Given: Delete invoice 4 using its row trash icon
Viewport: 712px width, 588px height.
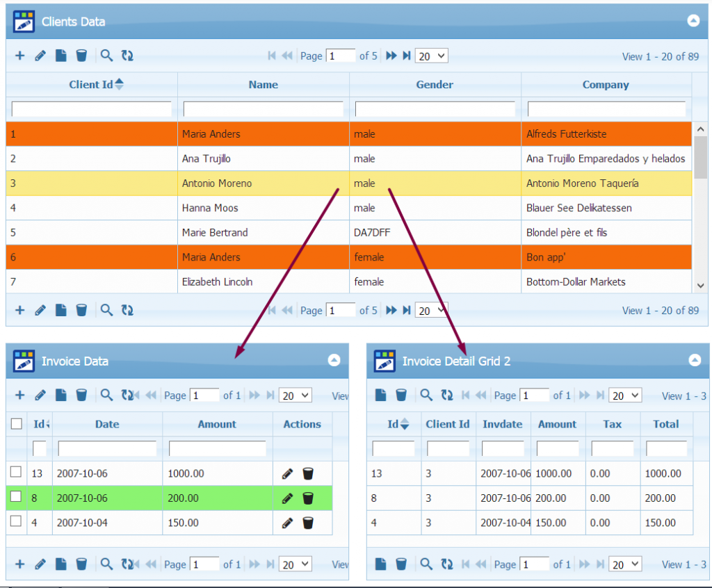Looking at the screenshot, I should [x=308, y=523].
